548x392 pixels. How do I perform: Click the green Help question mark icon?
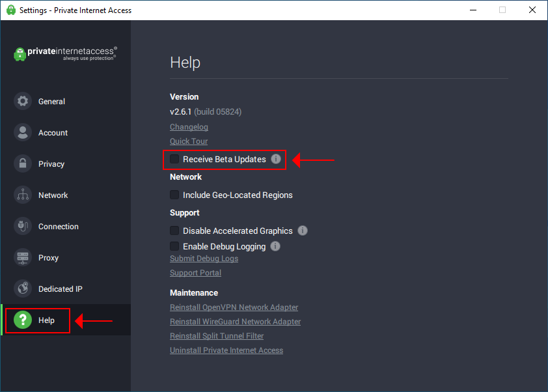(23, 320)
